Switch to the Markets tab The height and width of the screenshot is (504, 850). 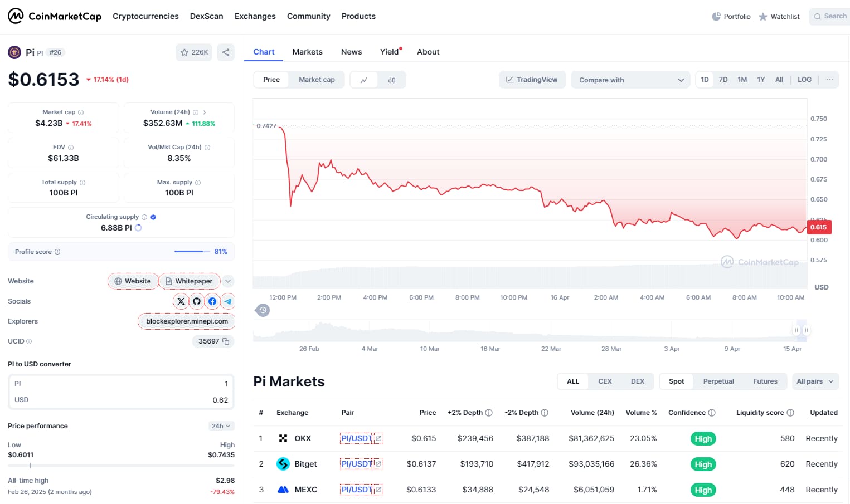[x=307, y=52]
